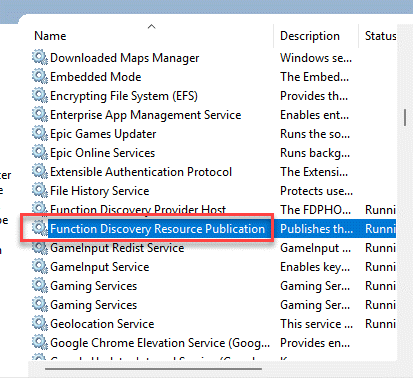The image size is (413, 379).
Task: Click the Function Discovery Resource Publication gear icon
Action: [x=40, y=228]
